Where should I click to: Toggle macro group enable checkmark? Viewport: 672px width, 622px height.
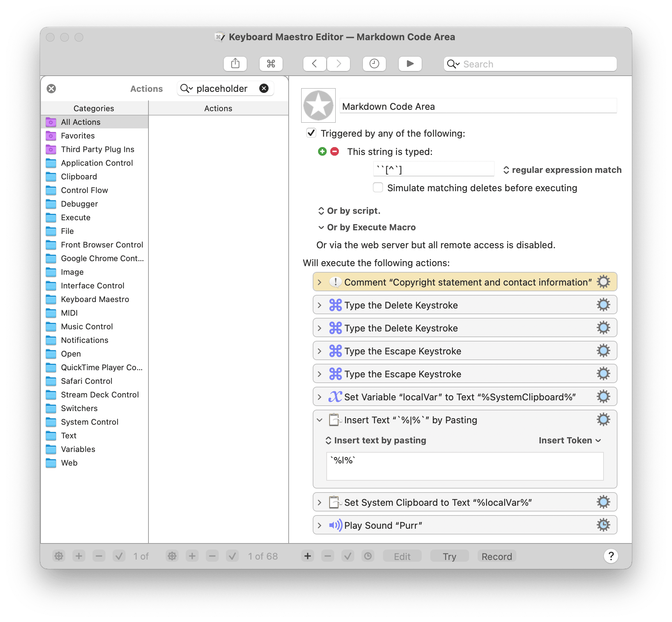point(119,556)
